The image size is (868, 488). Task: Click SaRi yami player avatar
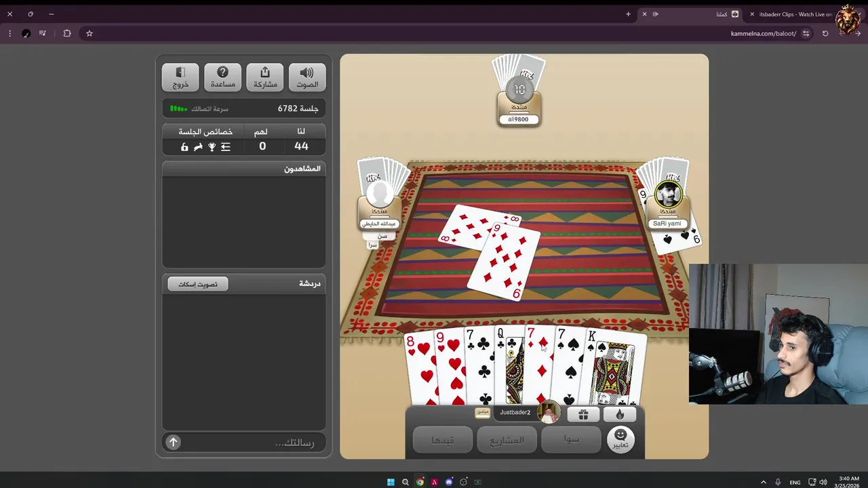pyautogui.click(x=668, y=195)
